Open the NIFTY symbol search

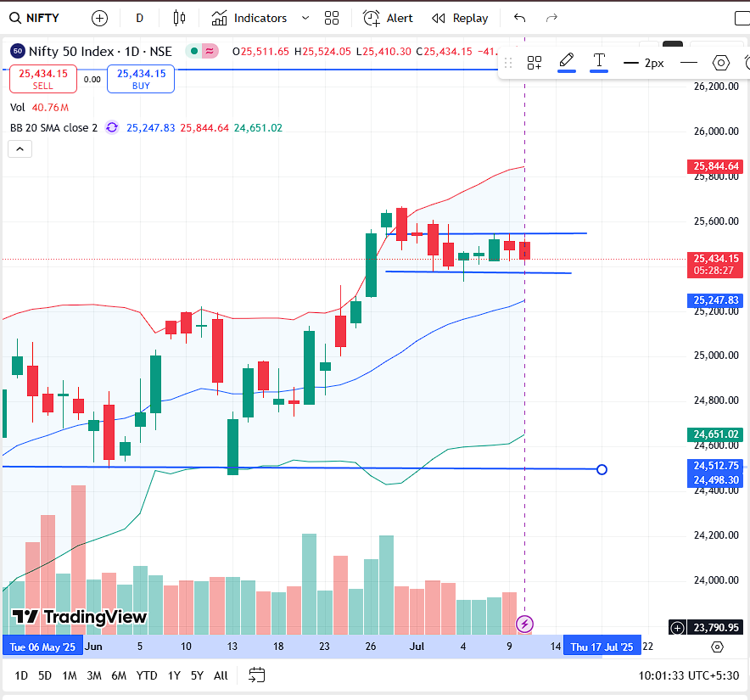(35, 18)
